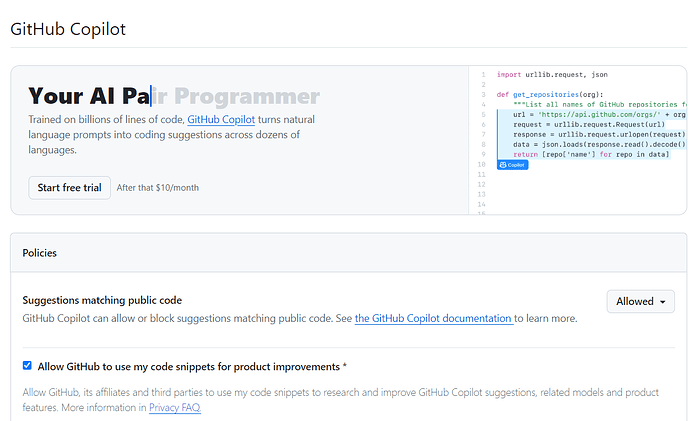Click the GitHub Copilot page heading
Viewport: 689px width, 421px height.
[x=68, y=29]
